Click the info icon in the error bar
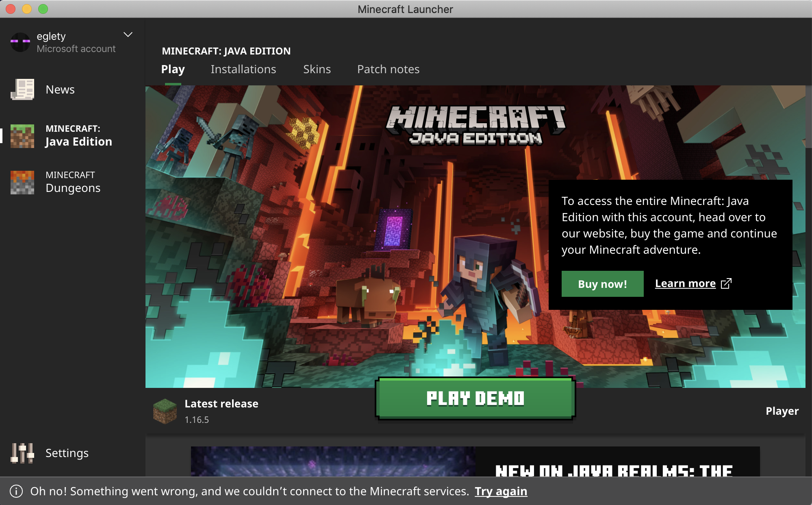Screen dimensions: 812x505 (x=16, y=491)
